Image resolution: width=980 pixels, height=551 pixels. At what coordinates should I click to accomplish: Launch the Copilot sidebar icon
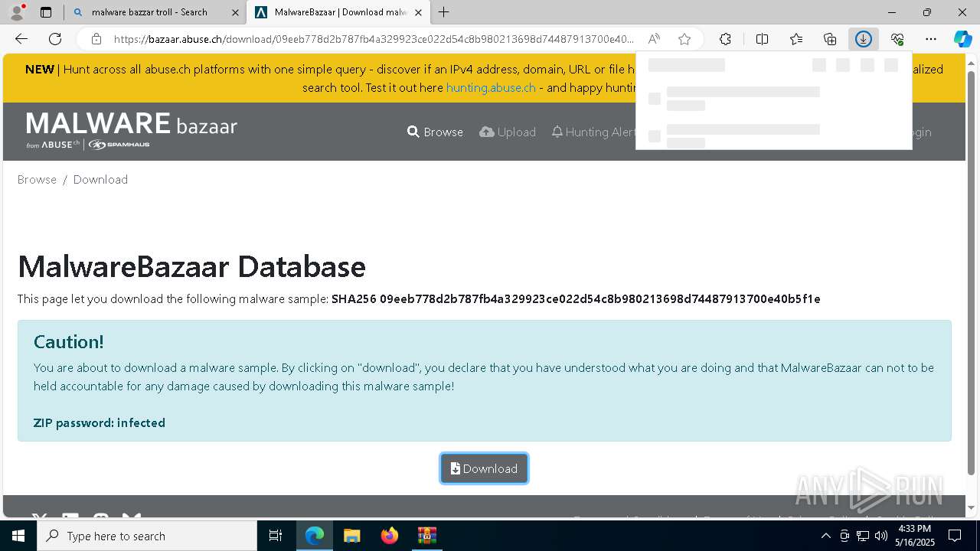click(x=963, y=39)
